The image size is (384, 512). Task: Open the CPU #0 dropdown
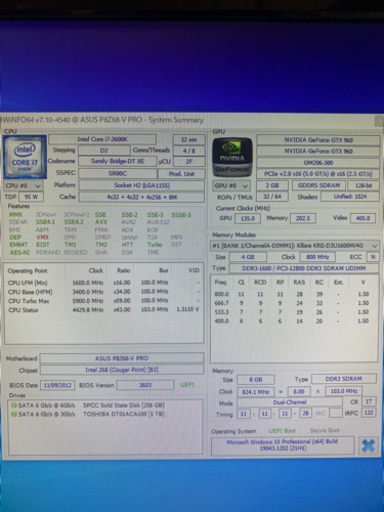tap(23, 186)
